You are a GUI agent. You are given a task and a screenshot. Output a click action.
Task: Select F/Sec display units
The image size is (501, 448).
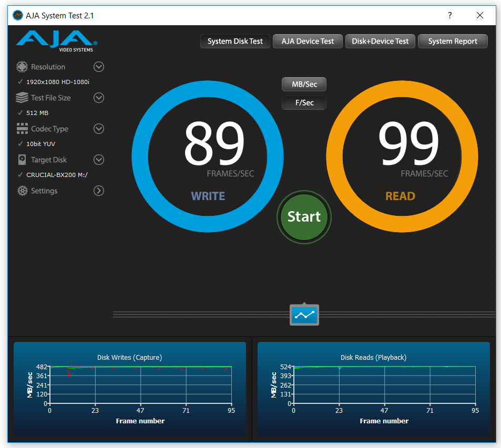coord(304,103)
